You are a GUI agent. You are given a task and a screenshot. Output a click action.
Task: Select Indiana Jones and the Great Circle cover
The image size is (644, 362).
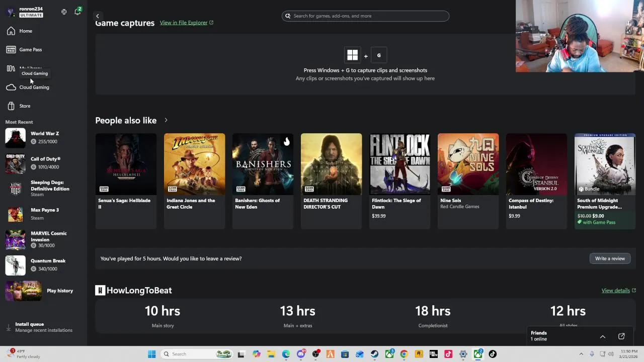(x=195, y=164)
